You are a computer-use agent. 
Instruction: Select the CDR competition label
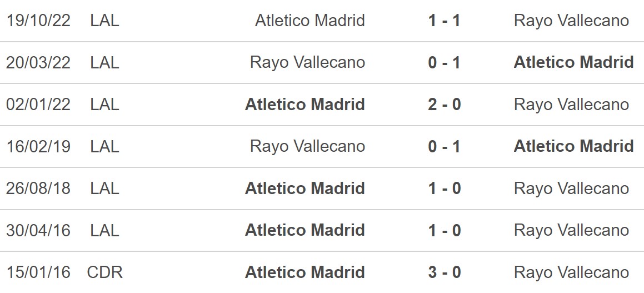click(104, 272)
